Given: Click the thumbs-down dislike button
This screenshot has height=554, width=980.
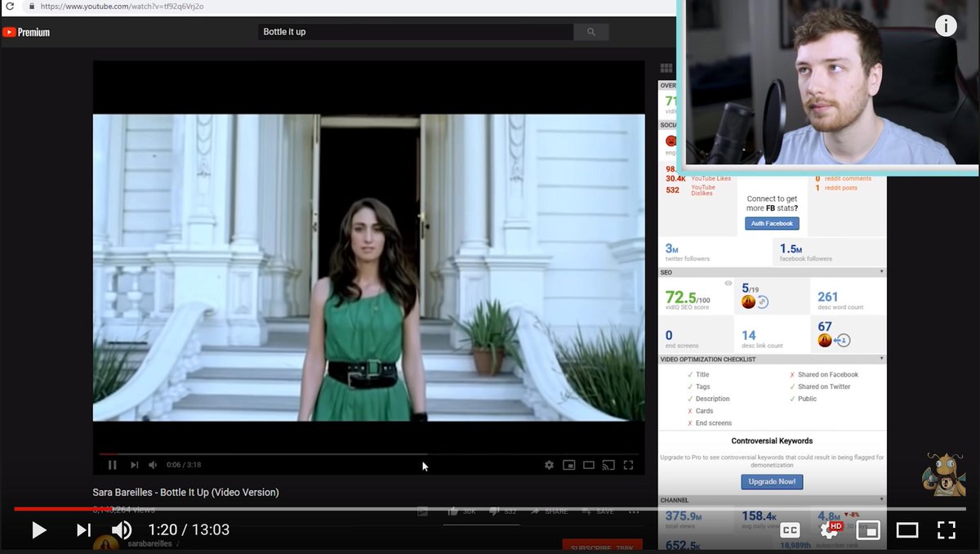Looking at the screenshot, I should pos(494,512).
